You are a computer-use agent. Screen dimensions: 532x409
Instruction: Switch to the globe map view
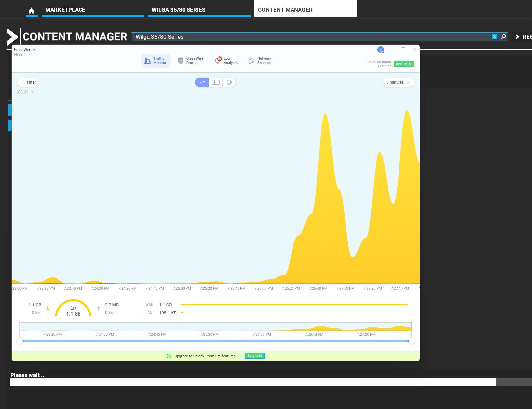[229, 82]
